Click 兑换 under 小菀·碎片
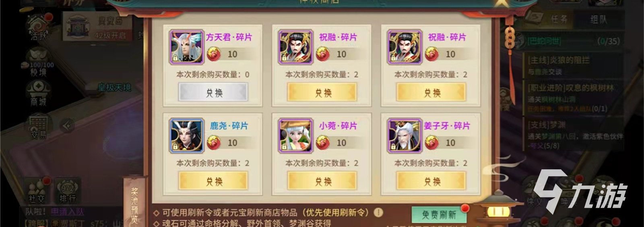Screen dimensions: 644x227 coord(323,181)
